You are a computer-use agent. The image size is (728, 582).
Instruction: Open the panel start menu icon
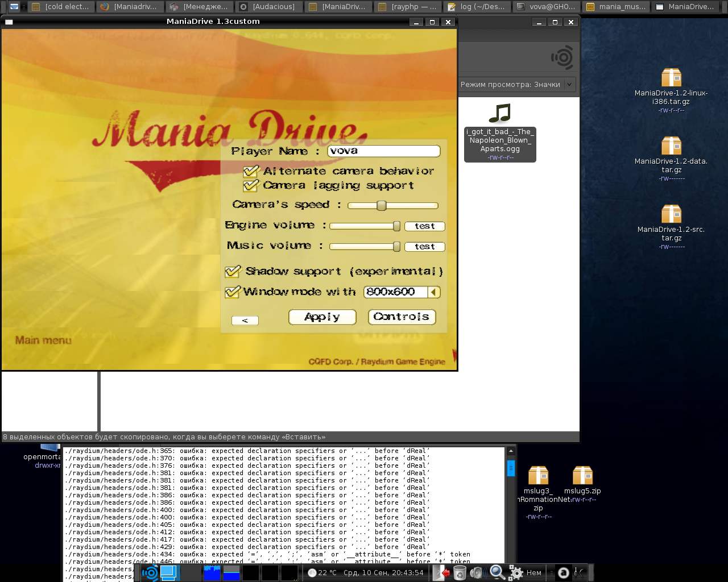point(150,572)
